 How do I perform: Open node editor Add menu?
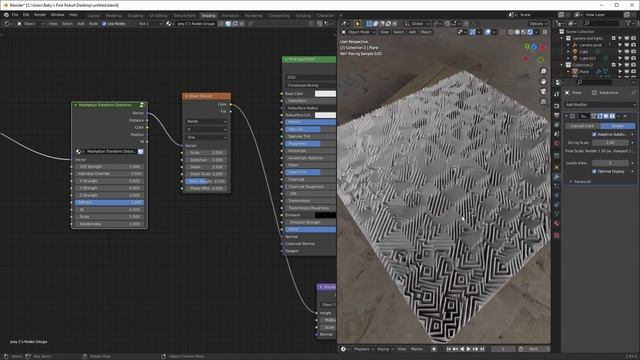click(x=81, y=24)
